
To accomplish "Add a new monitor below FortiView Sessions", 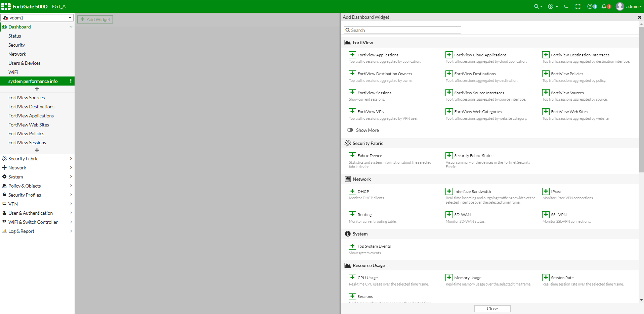I will 37,150.
